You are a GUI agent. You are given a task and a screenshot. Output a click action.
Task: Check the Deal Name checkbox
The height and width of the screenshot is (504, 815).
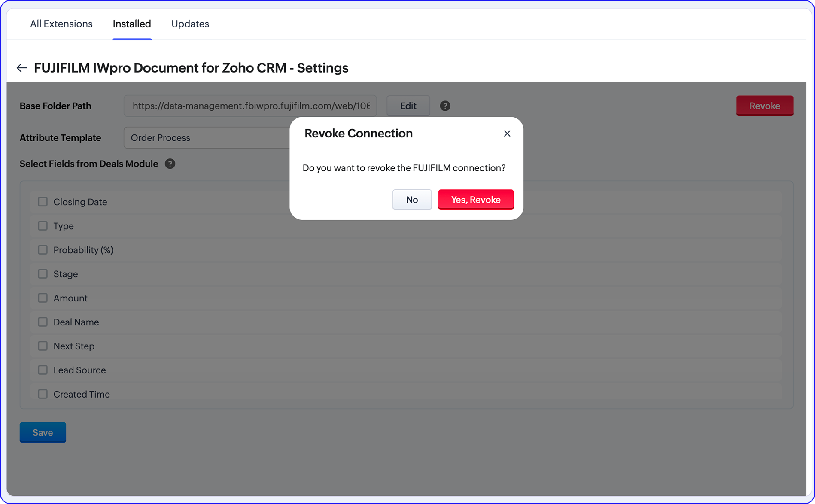43,322
